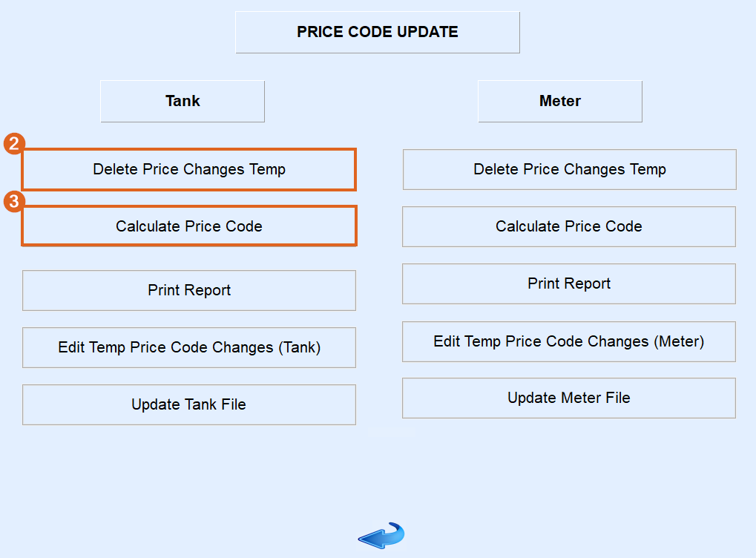Open Edit Temp Price Code Changes (Meter)

point(569,341)
